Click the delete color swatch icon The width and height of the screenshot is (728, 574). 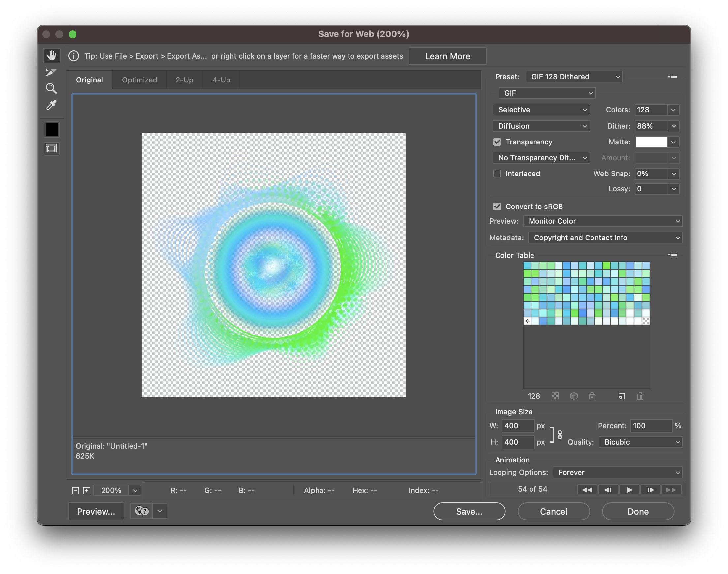click(x=639, y=396)
